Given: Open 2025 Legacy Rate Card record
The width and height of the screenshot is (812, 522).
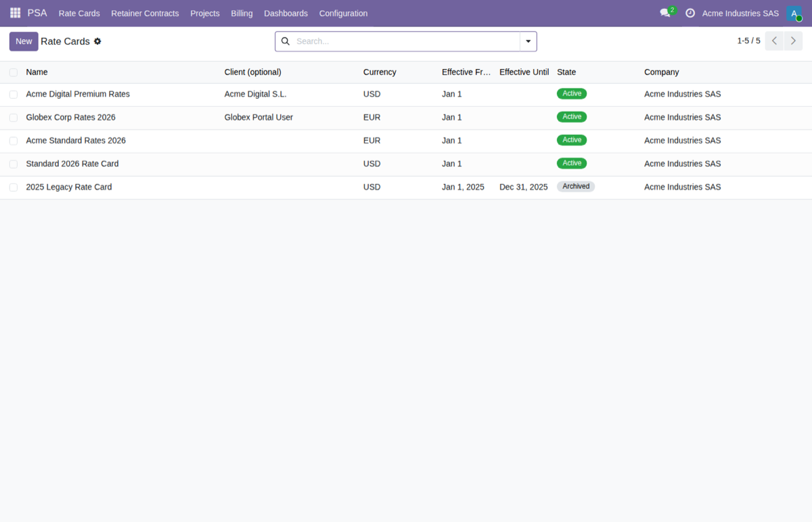Looking at the screenshot, I should [69, 187].
